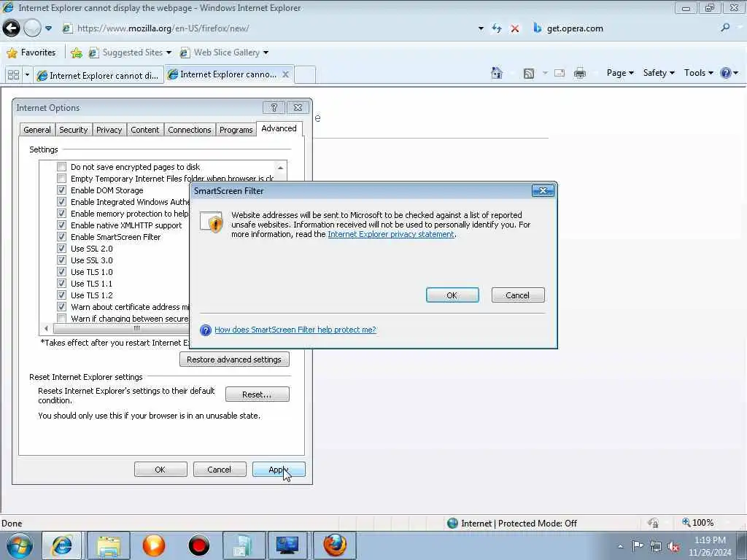Click Internet Options help question button
The width and height of the screenshot is (747, 560).
coord(274,108)
